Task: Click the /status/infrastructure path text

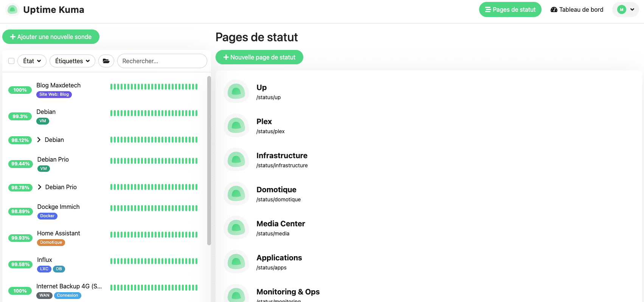Action: (282, 165)
